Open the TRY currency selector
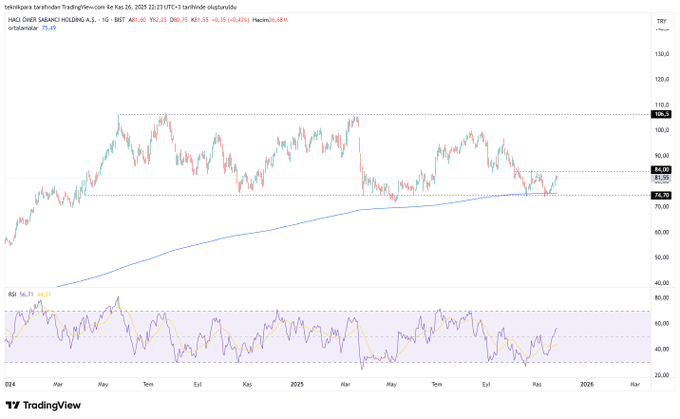680x419 pixels. [661, 21]
